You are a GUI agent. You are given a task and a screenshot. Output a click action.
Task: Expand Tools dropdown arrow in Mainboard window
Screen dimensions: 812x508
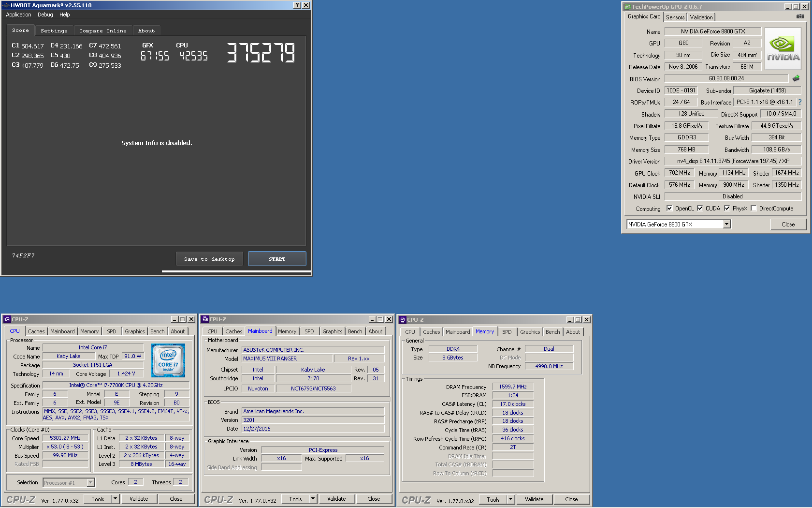(313, 499)
